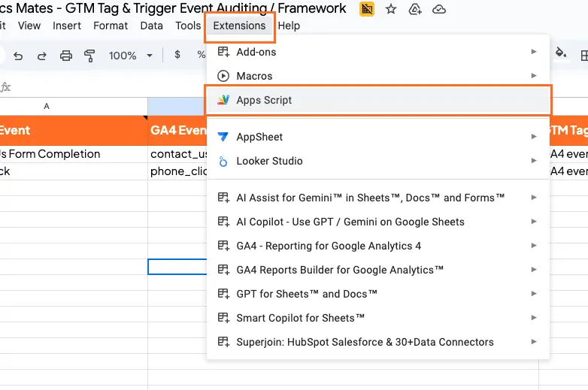Check the cloud save status icon

point(439,9)
